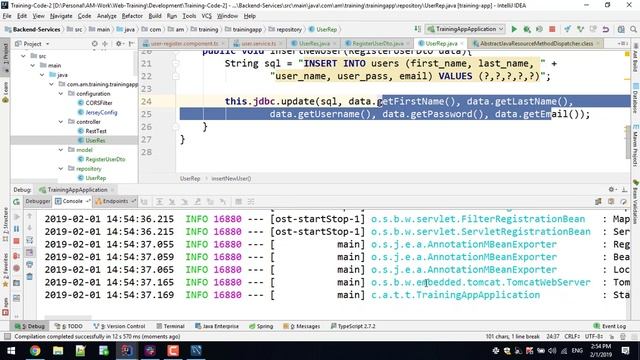Open the Spring tool window
The width and height of the screenshot is (640, 360).
tap(261, 326)
